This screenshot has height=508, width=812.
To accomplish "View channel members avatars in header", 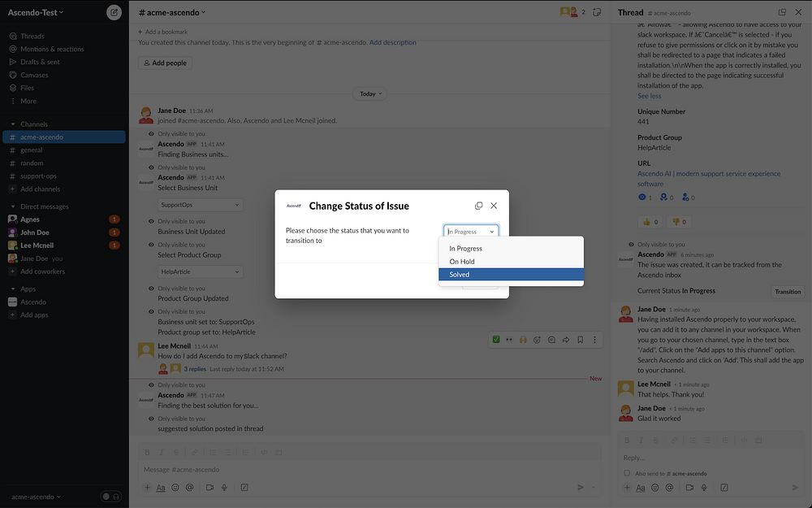I will pos(573,12).
